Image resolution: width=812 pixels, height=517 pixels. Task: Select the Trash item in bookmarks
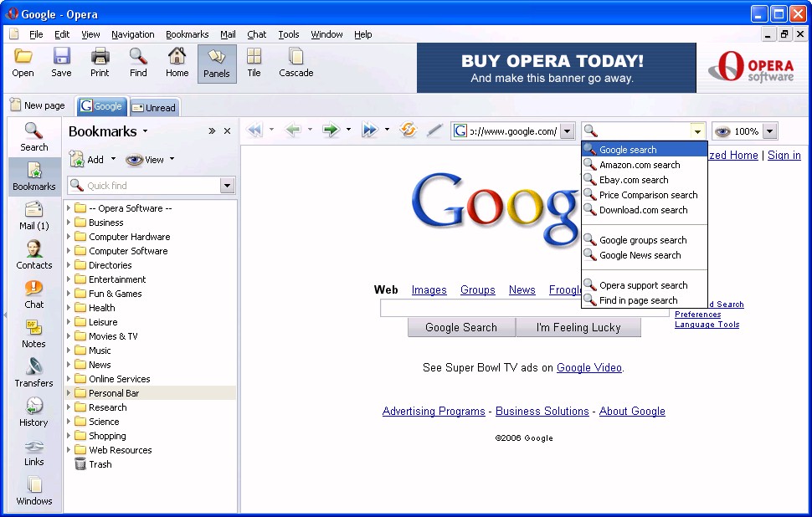(x=93, y=464)
